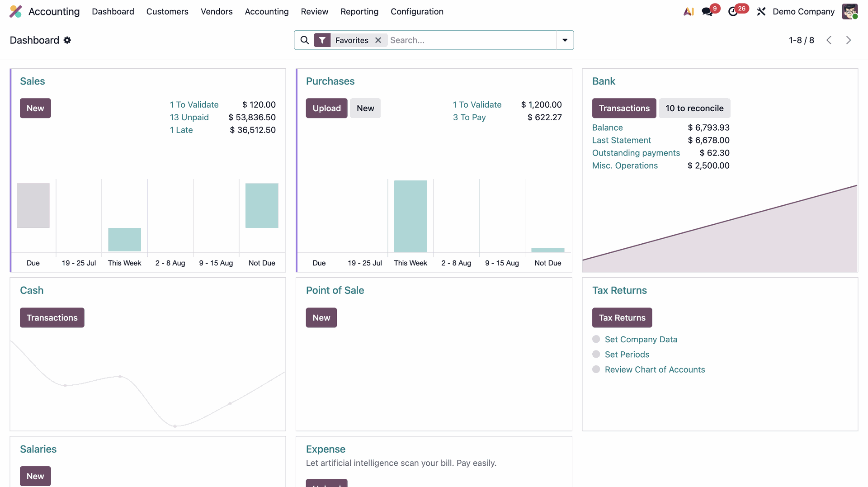Open 13 Unpaid invoices link
This screenshot has height=487, width=868.
point(189,117)
